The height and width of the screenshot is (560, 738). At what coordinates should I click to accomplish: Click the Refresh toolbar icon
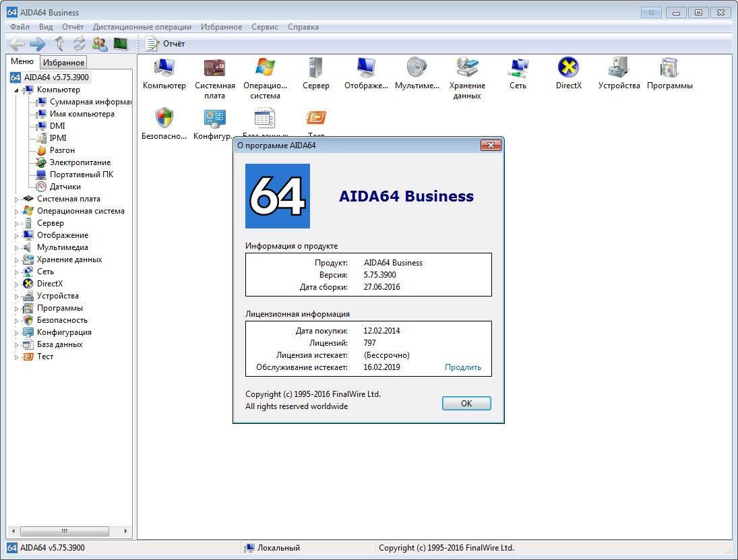point(79,44)
